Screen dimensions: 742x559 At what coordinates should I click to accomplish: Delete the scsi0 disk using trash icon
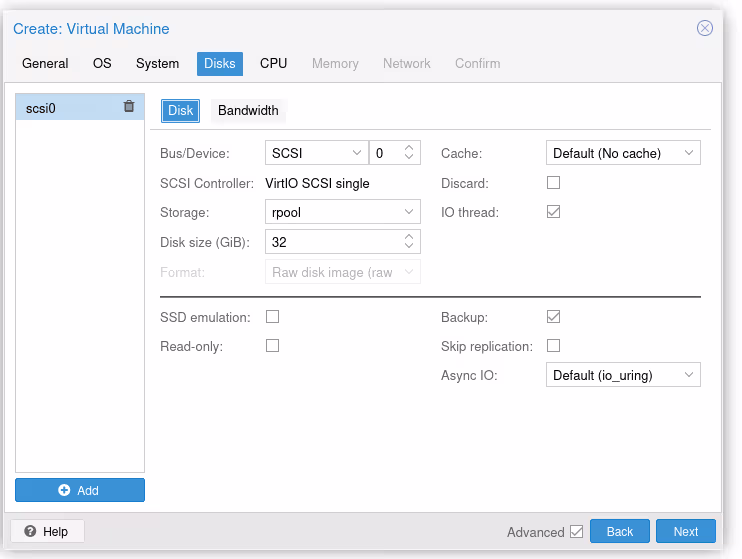tap(128, 107)
